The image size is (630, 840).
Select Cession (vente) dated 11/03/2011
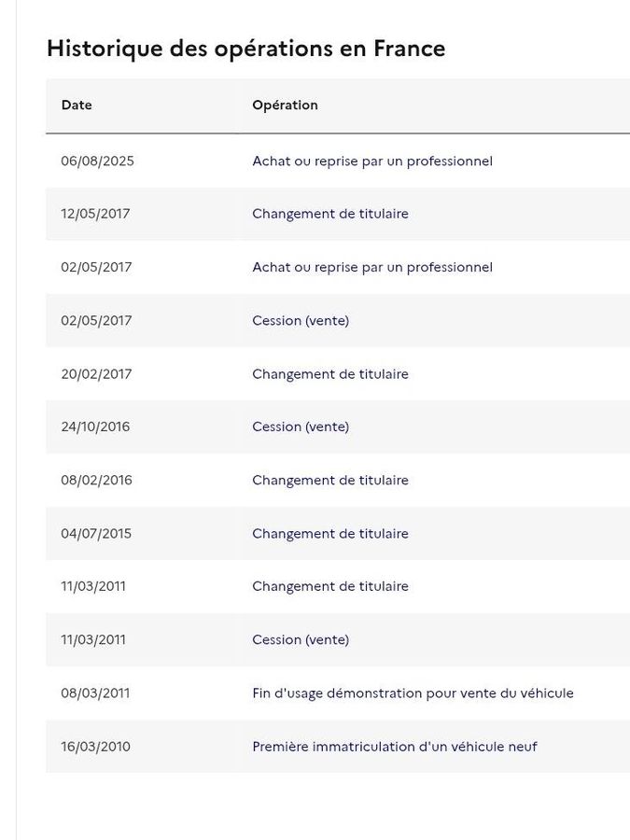[301, 639]
